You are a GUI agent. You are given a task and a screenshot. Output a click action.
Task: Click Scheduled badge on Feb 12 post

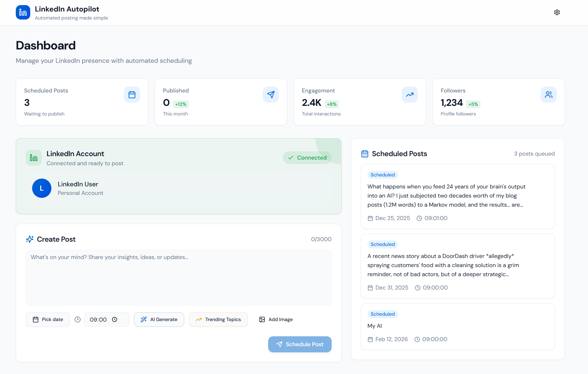(382, 314)
